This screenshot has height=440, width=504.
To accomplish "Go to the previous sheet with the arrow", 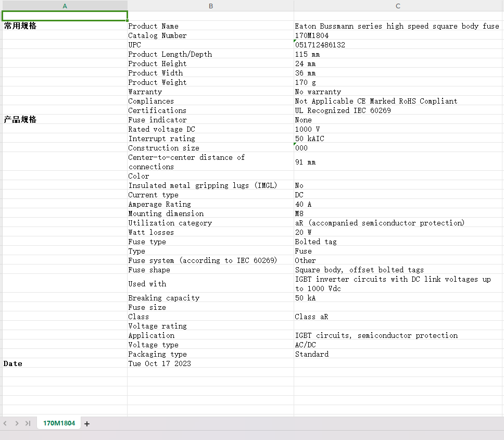I will coord(5,423).
